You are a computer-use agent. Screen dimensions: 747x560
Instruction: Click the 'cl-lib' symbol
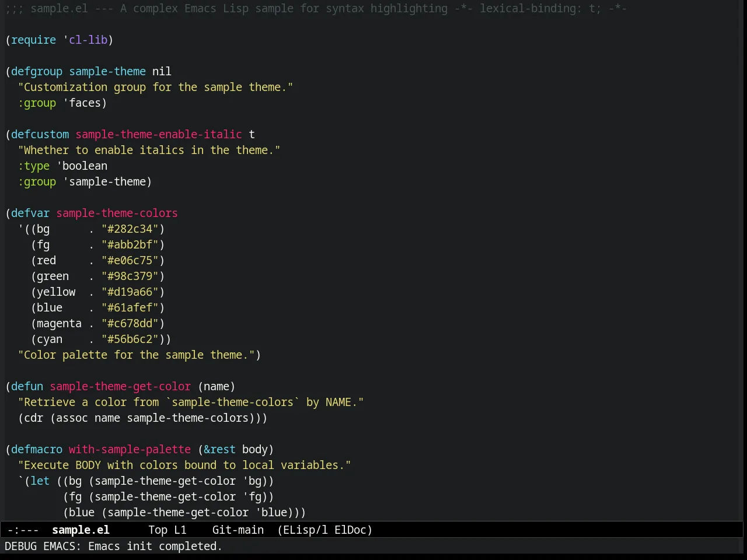[88, 40]
